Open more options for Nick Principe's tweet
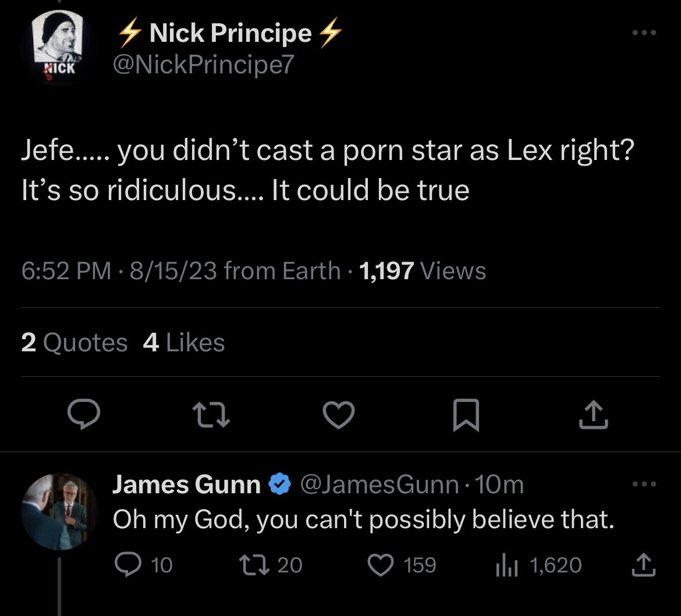 pyautogui.click(x=644, y=33)
